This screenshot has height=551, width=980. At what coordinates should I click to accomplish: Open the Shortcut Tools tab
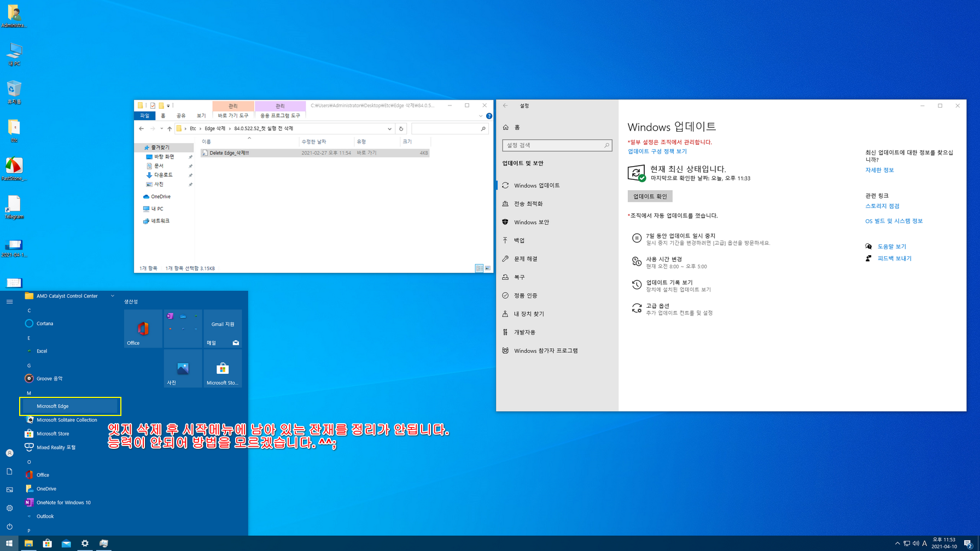pos(233,116)
